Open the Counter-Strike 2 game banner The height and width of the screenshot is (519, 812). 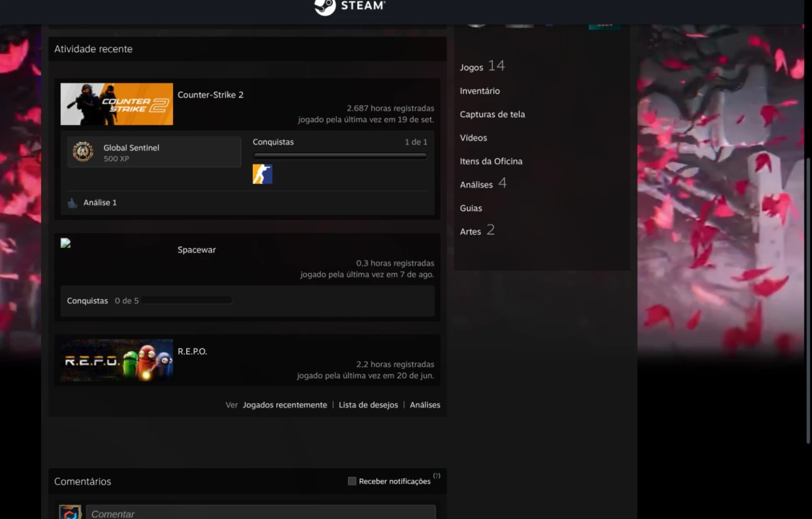(x=117, y=104)
